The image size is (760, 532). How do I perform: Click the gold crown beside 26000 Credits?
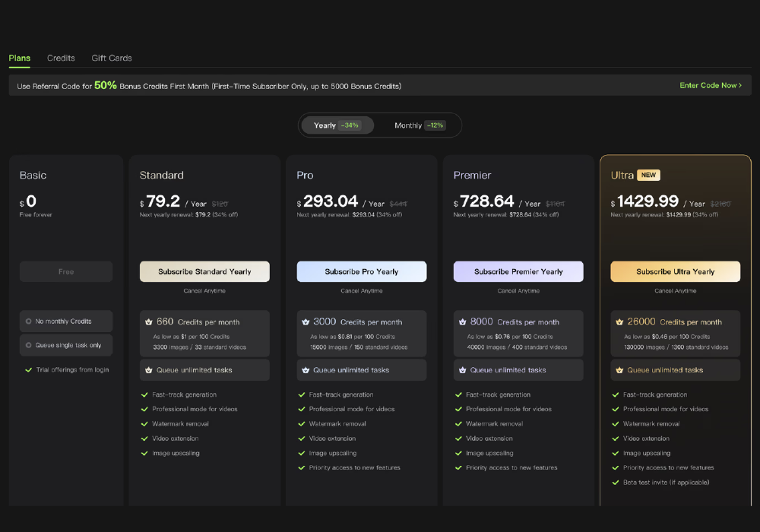click(619, 322)
